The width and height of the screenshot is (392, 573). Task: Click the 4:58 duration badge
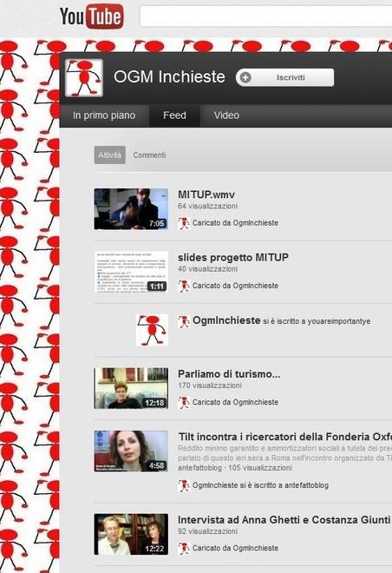157,465
